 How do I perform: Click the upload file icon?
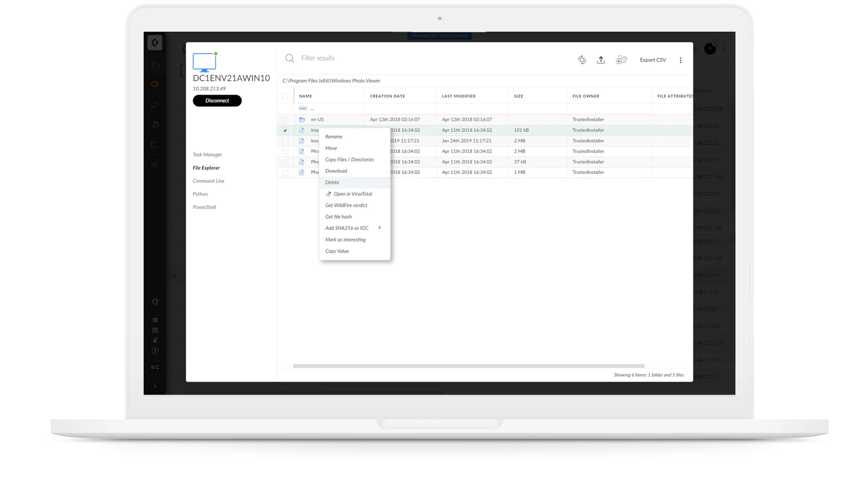601,60
